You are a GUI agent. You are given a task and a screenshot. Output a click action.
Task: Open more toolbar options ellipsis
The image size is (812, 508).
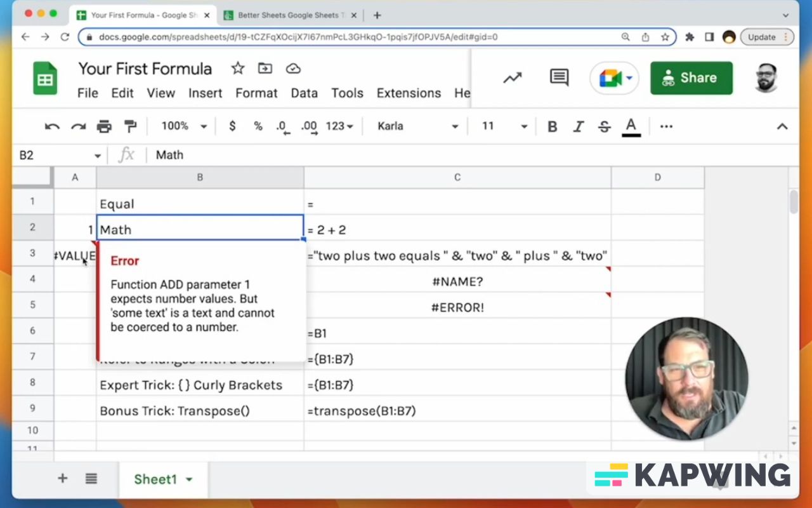click(666, 126)
